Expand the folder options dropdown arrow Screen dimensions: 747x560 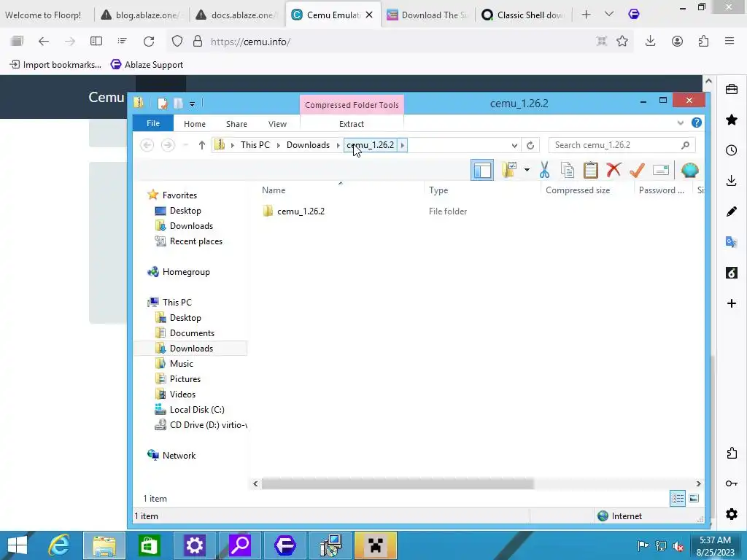click(x=527, y=170)
